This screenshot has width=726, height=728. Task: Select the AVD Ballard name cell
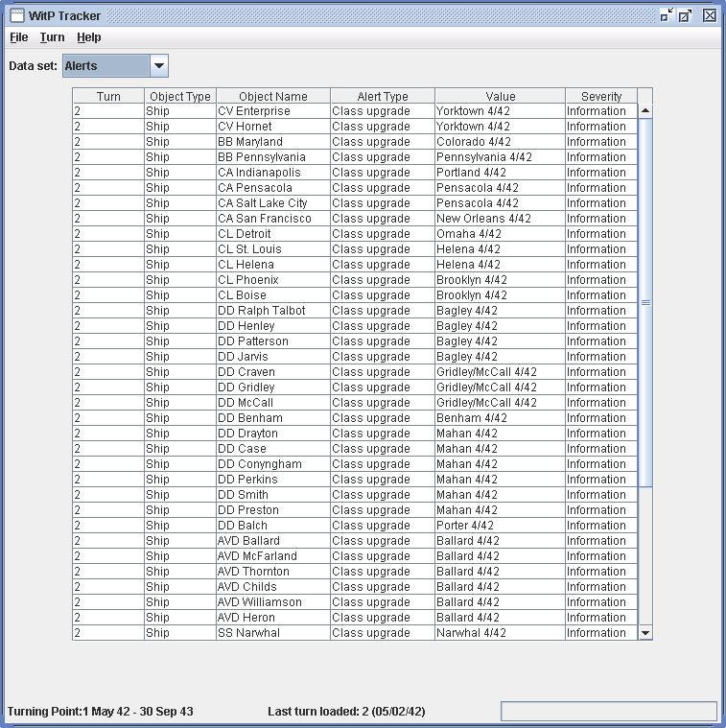point(273,540)
